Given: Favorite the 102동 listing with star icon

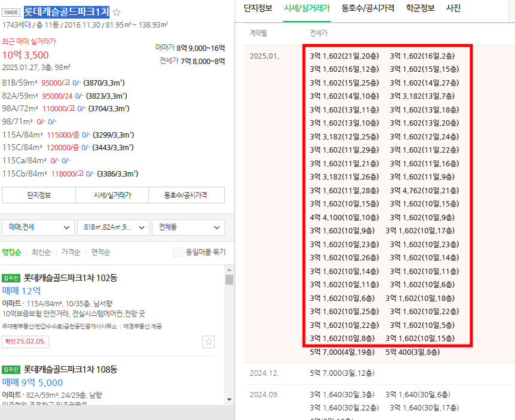Looking at the screenshot, I should click(208, 342).
